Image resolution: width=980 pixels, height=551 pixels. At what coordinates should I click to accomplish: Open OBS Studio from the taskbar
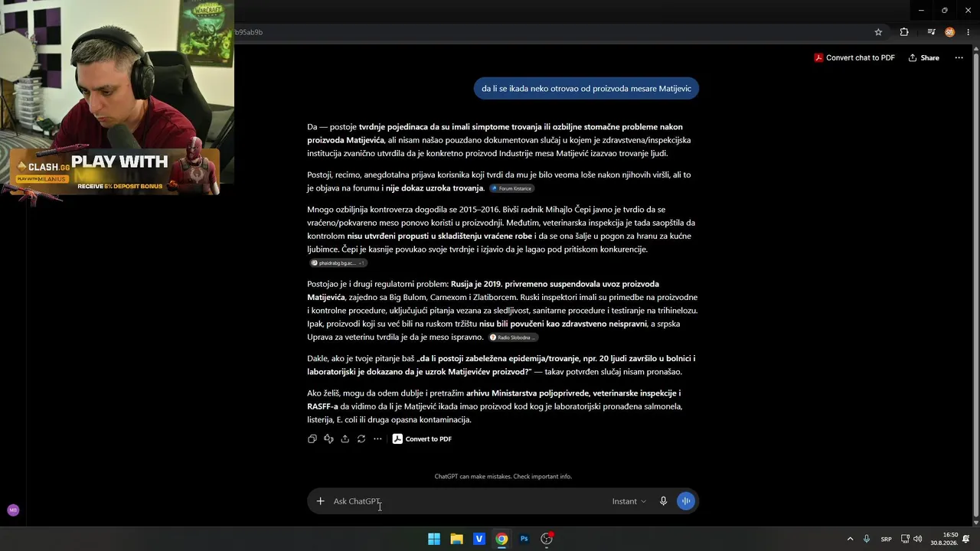click(x=547, y=539)
